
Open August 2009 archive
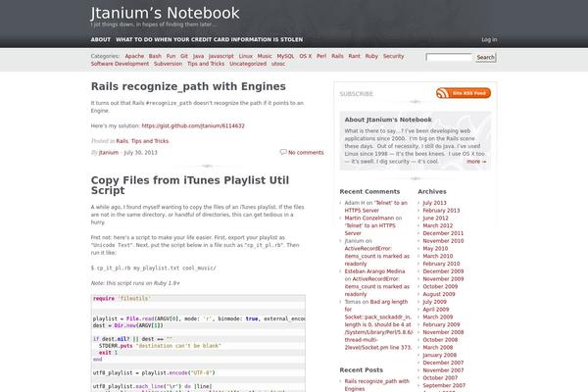(439, 294)
